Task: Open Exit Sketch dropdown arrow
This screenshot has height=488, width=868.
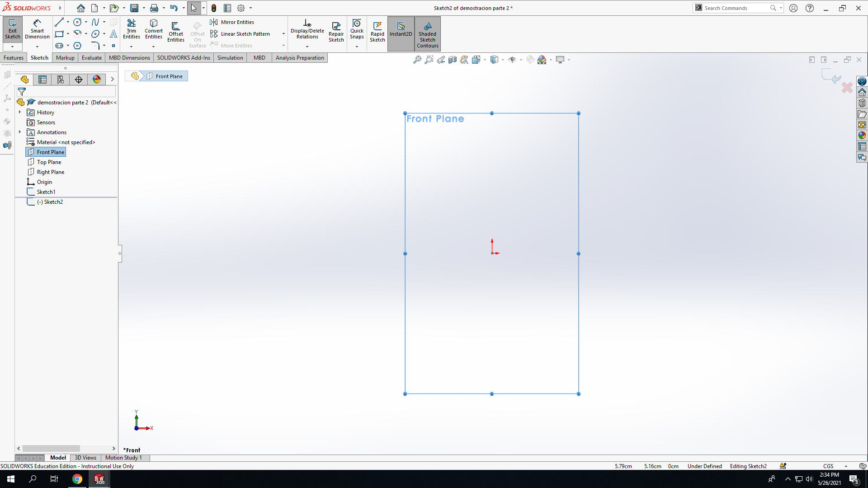Action: [13, 47]
